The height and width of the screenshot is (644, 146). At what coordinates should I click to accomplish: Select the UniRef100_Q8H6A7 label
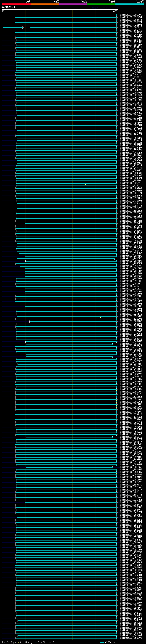point(131,276)
